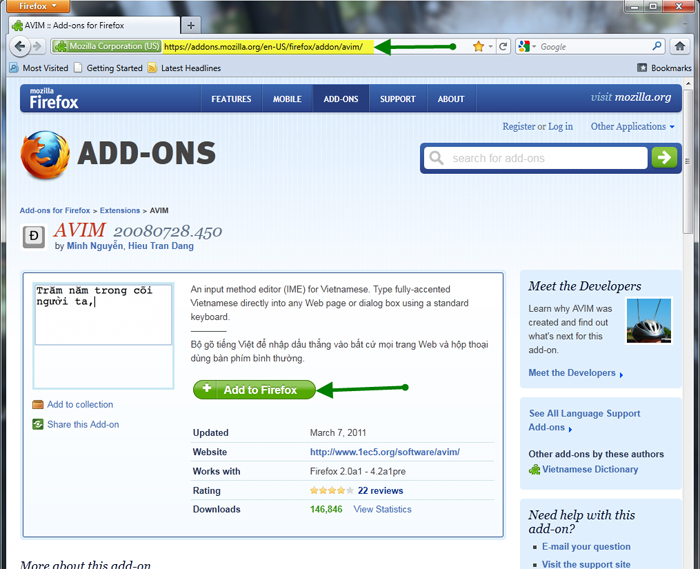Click the green arrow add-on search submit button

(x=664, y=158)
